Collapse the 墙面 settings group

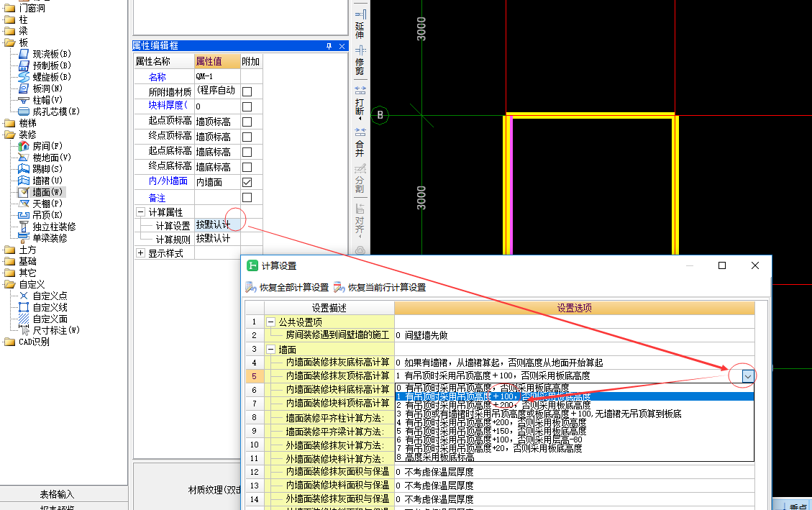pos(270,350)
